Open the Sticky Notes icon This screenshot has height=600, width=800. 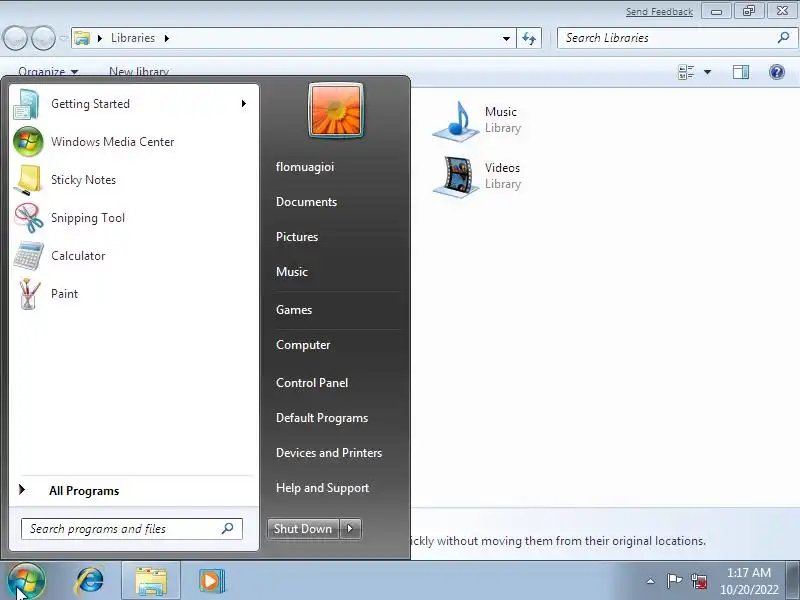28,180
